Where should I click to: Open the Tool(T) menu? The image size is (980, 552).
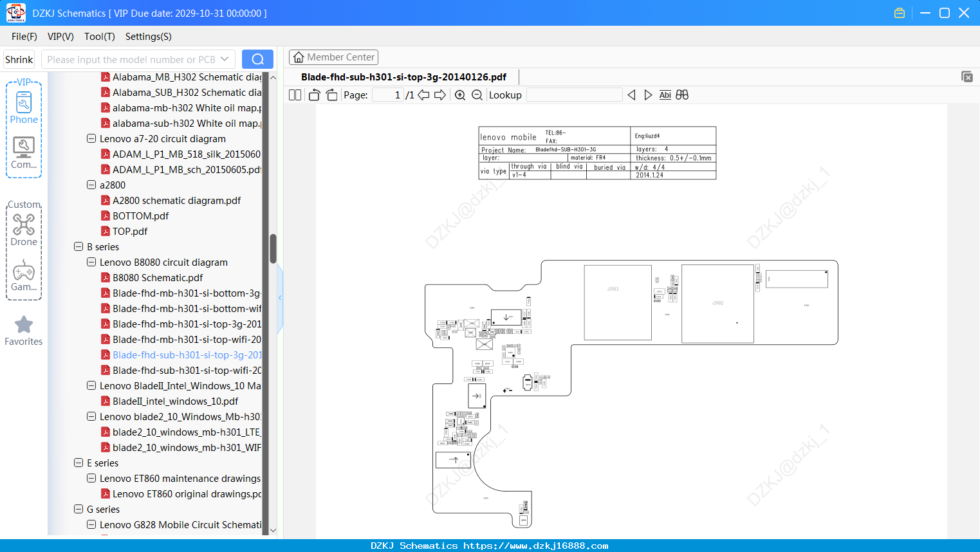pos(100,37)
